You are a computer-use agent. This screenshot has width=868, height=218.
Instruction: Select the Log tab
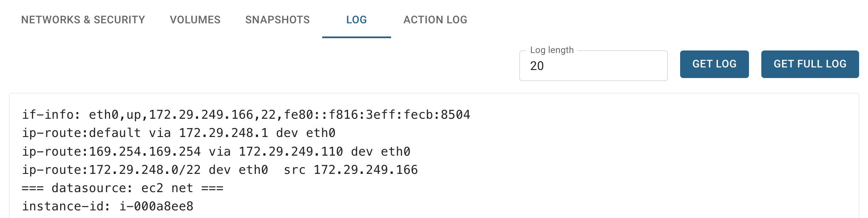[x=356, y=20]
